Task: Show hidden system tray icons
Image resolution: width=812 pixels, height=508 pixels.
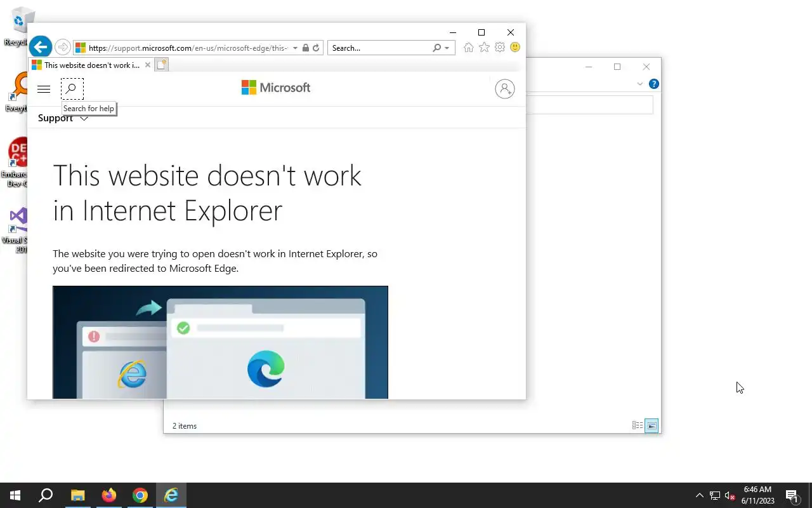Action: point(699,495)
